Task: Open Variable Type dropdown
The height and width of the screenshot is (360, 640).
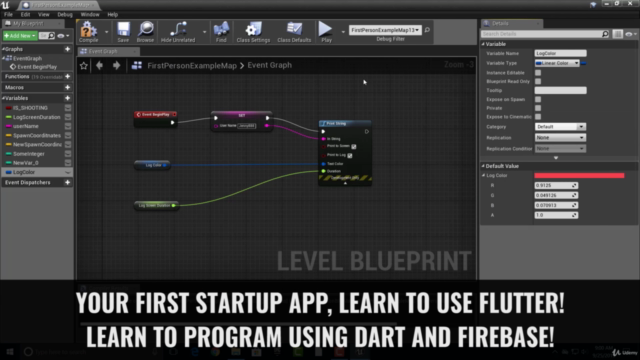Action: (557, 63)
